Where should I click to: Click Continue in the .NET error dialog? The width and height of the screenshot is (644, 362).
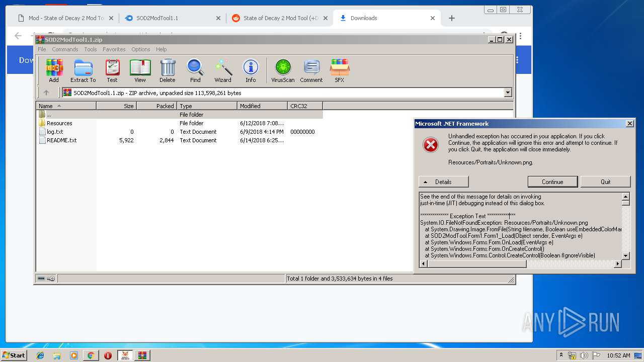point(552,182)
